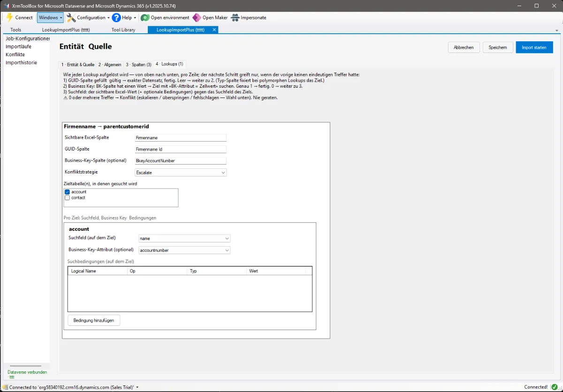The width and height of the screenshot is (563, 392).
Task: Open the Configuration dropdown menu
Action: pyautogui.click(x=88, y=17)
